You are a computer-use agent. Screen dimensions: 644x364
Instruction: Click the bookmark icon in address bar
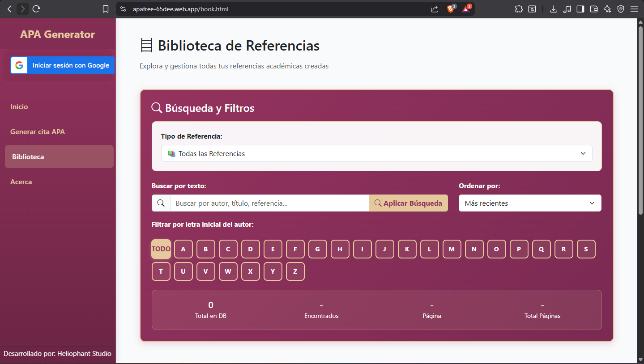[x=106, y=9]
